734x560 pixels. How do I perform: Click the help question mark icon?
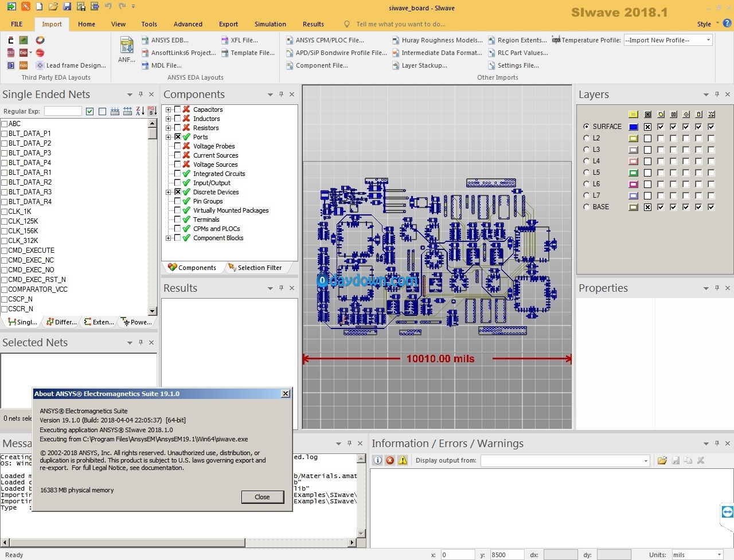click(727, 24)
